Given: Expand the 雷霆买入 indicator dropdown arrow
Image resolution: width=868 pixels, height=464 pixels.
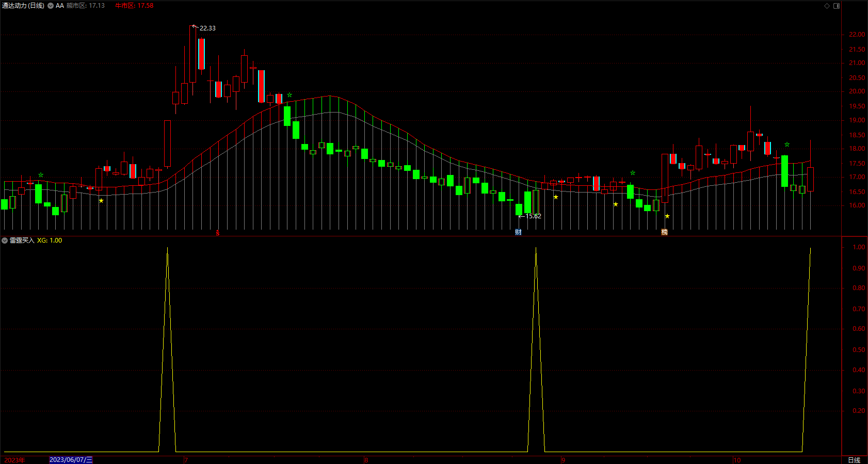Looking at the screenshot, I should click(x=5, y=241).
